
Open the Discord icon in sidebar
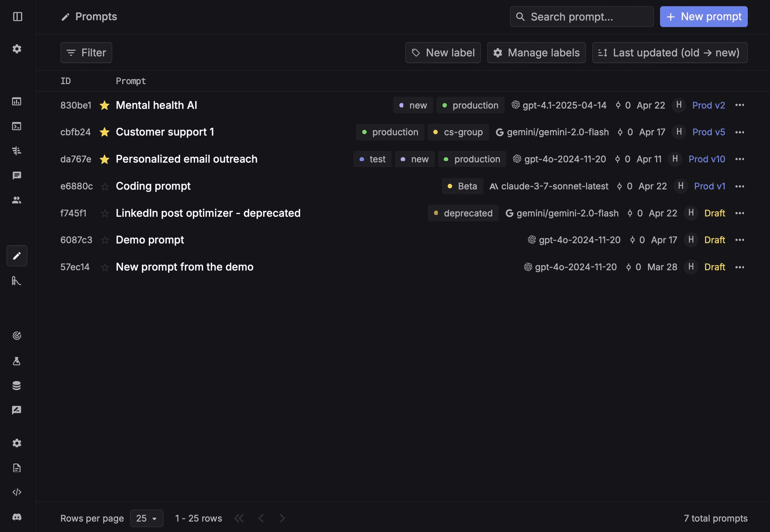click(x=17, y=517)
